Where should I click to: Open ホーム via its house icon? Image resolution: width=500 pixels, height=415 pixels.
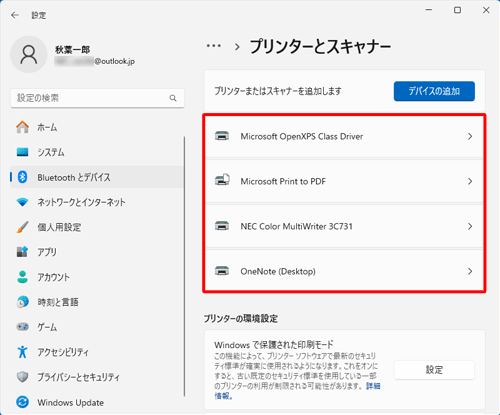coord(22,127)
